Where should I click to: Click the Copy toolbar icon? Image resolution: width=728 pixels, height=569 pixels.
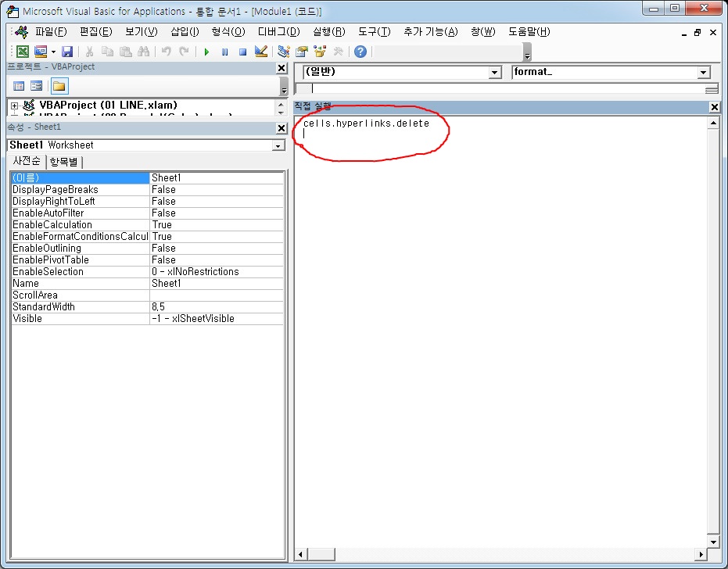107,52
